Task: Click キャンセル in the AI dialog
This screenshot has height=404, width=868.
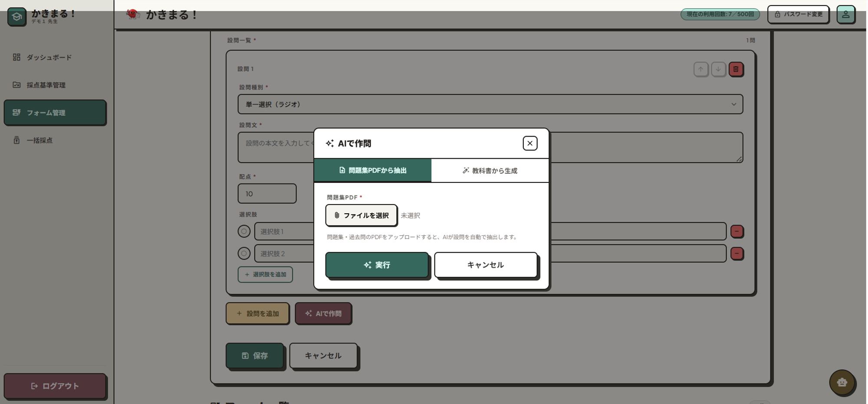Action: point(486,265)
